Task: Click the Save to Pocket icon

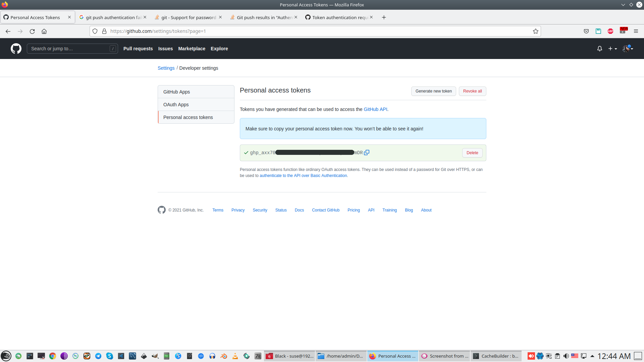Action: coord(586,31)
